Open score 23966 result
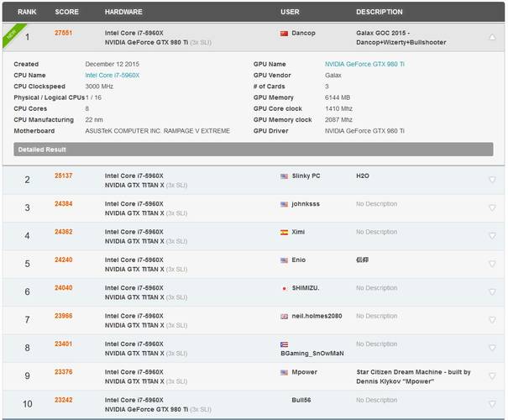This screenshot has width=508, height=420. click(63, 316)
